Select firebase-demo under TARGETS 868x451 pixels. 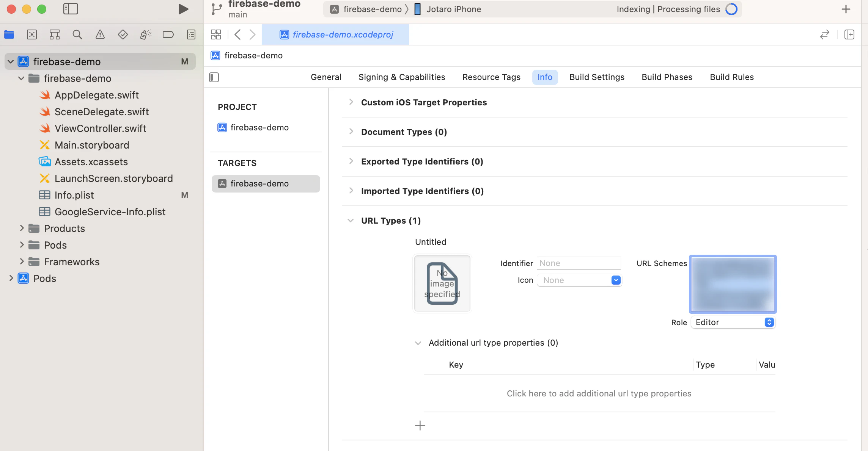click(x=266, y=183)
